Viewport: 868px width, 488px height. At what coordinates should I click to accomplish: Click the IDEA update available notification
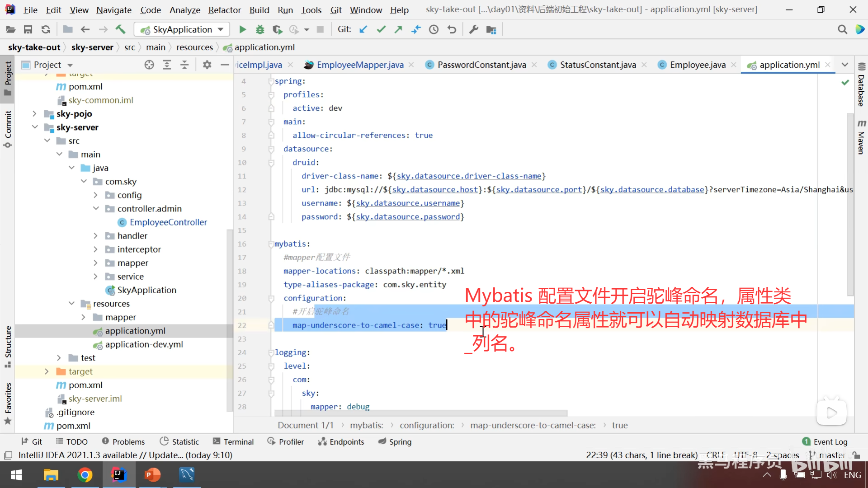(x=125, y=455)
